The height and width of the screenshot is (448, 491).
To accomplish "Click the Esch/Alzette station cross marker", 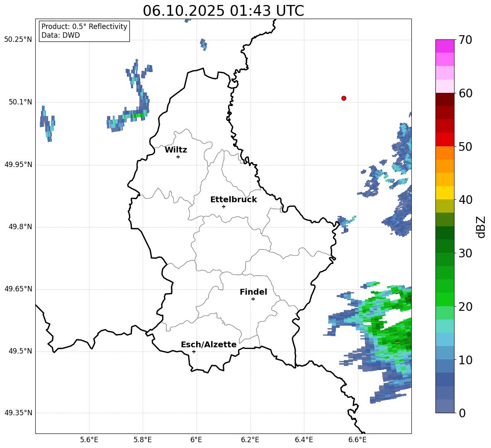I will [x=194, y=351].
